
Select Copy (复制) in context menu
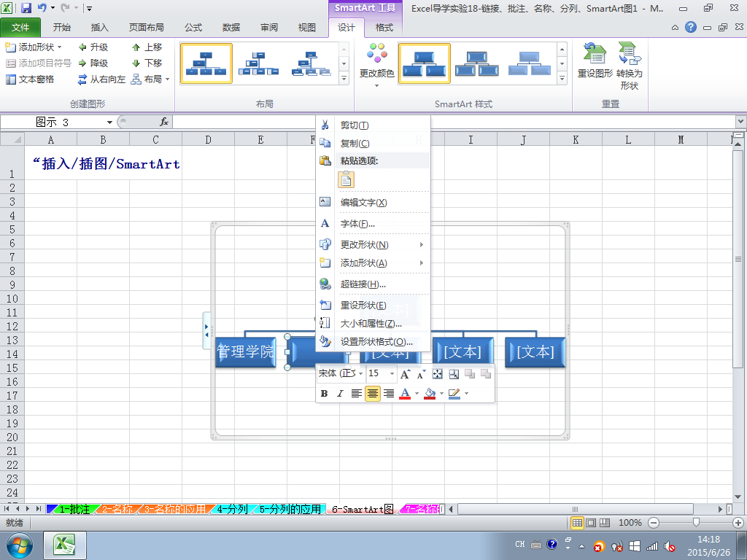tap(373, 143)
